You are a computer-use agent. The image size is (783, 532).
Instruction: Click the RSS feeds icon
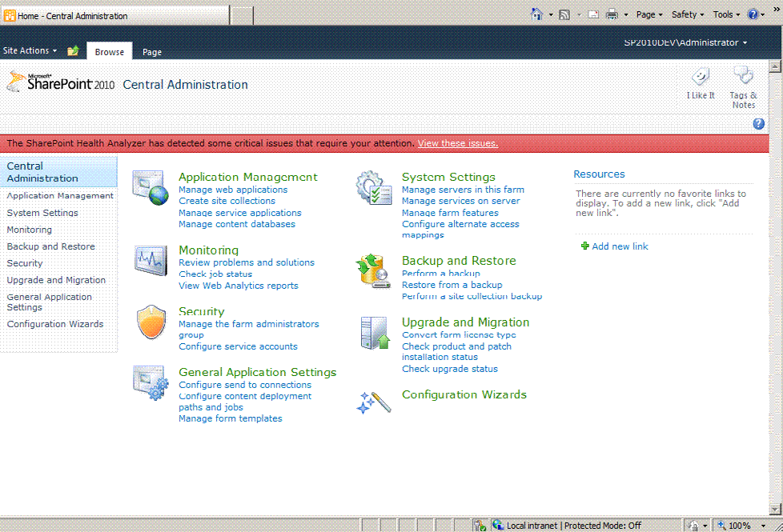click(x=564, y=15)
